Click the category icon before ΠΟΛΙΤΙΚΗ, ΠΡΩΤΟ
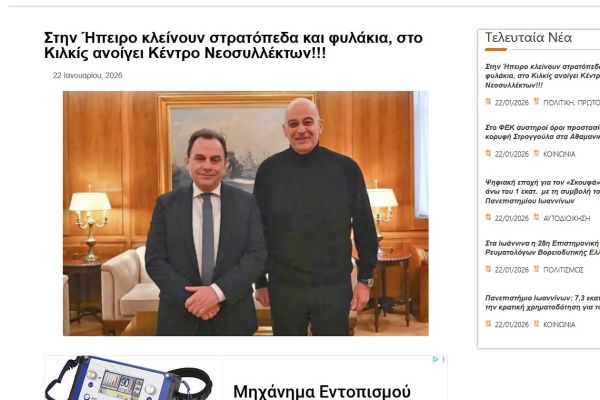The width and height of the screenshot is (600, 400). click(x=536, y=101)
